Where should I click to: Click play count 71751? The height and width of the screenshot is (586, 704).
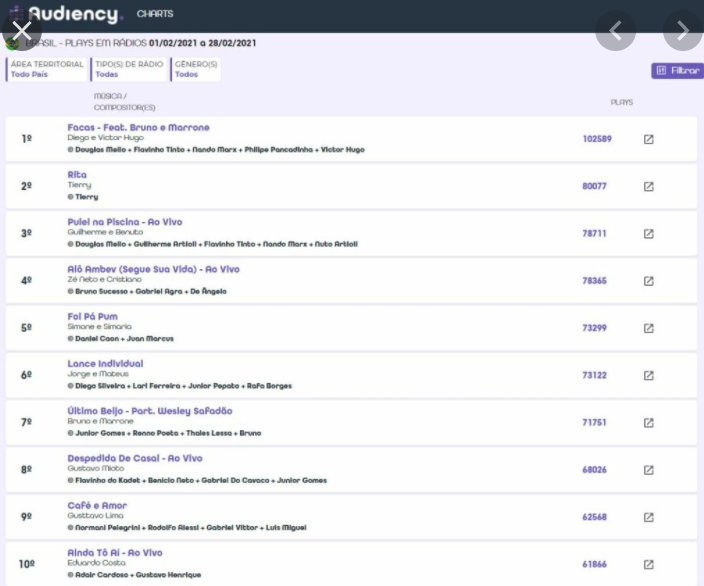(x=594, y=423)
